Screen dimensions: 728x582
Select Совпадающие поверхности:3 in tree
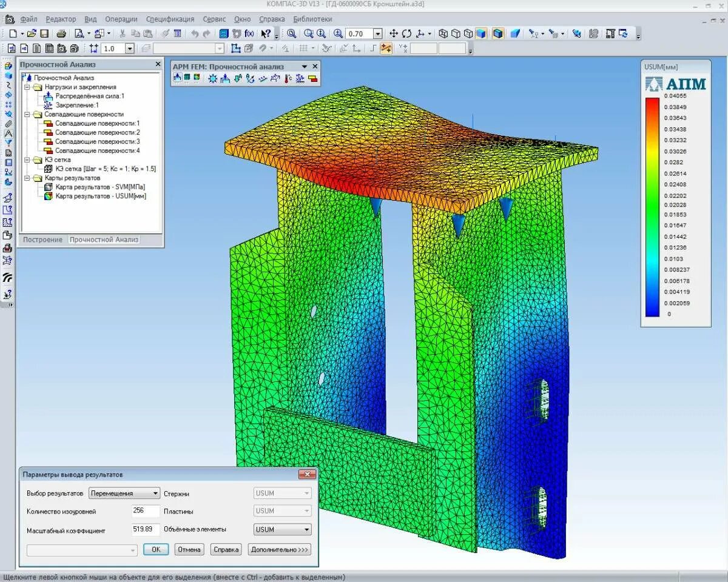(x=98, y=141)
